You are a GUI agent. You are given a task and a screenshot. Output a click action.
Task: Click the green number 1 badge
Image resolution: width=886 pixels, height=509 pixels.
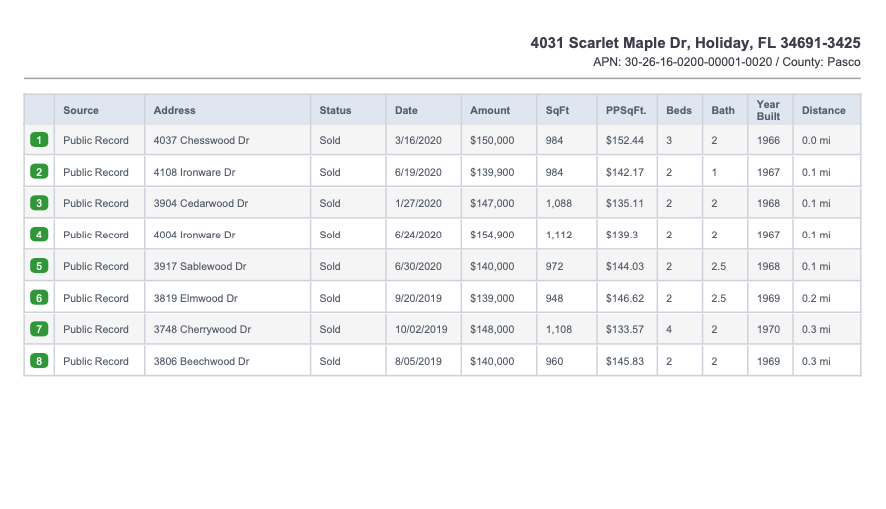coord(39,140)
